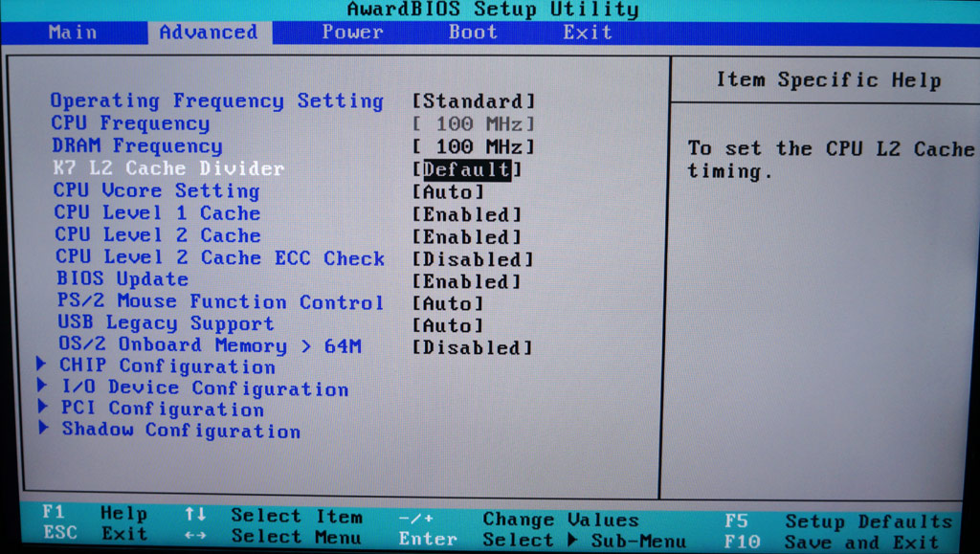Screen dimensions: 980x554
Task: Toggle BIOS Update [Enabled] value
Action: tap(466, 281)
